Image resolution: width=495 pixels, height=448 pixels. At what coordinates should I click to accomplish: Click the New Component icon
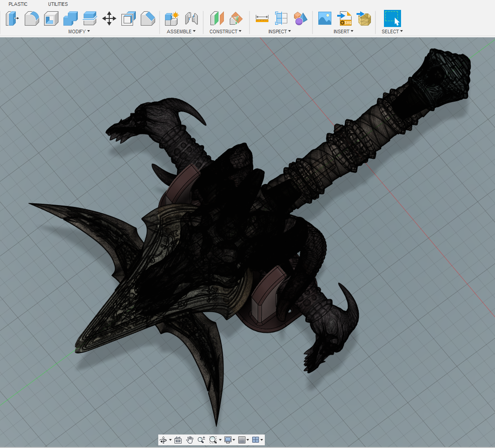(172, 18)
